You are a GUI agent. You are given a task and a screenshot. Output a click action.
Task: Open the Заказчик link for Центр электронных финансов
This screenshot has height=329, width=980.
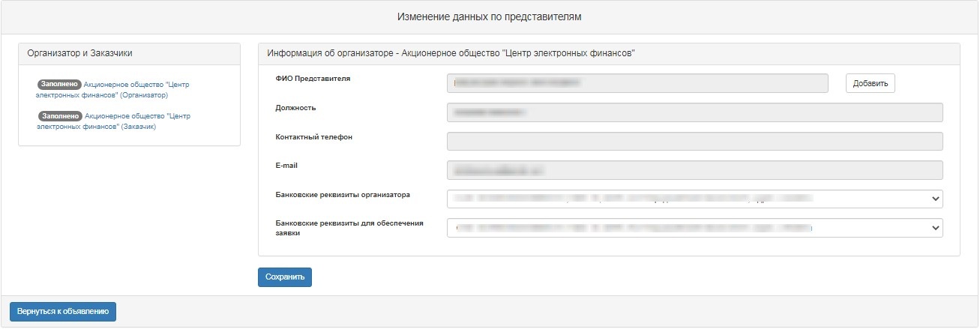(113, 121)
